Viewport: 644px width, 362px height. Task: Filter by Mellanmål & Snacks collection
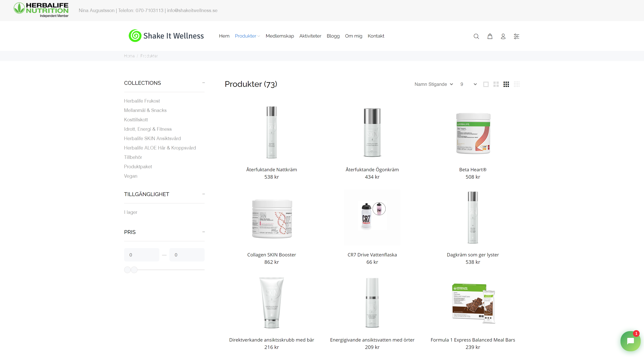click(x=145, y=110)
